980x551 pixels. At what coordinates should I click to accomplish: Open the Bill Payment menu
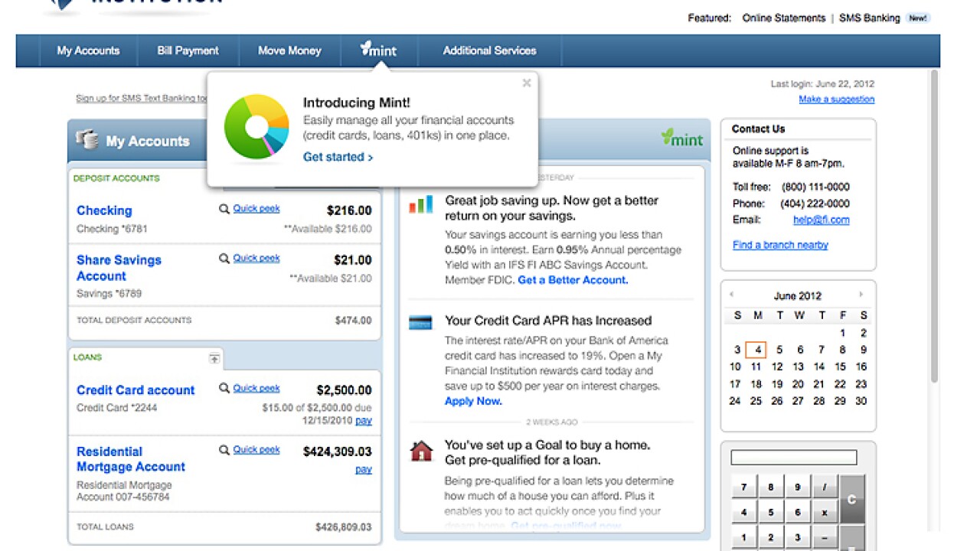[188, 51]
